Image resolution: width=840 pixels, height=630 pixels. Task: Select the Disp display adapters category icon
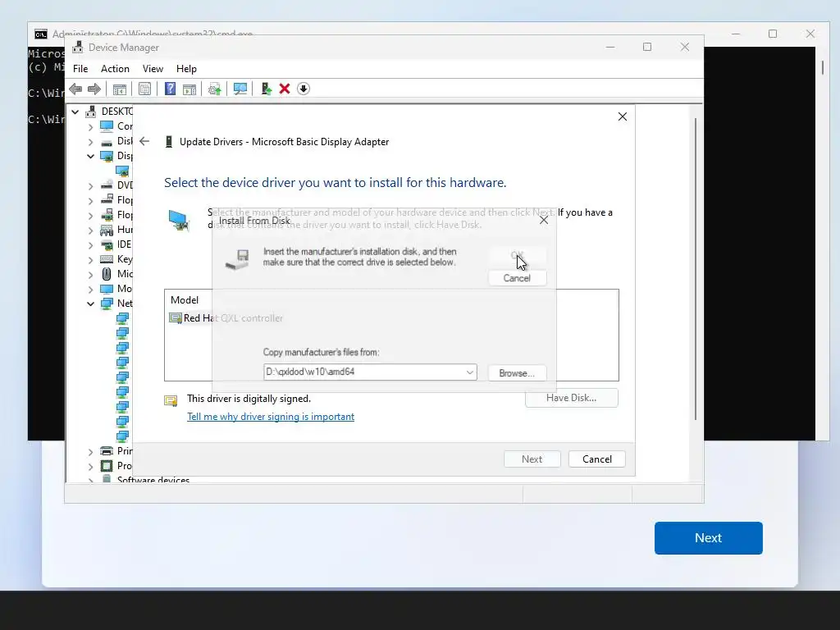pos(107,156)
